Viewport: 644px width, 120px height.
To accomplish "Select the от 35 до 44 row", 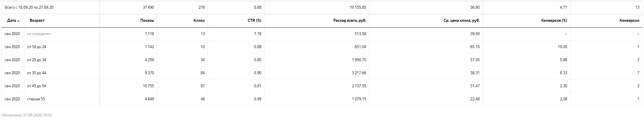I will coord(322,73).
